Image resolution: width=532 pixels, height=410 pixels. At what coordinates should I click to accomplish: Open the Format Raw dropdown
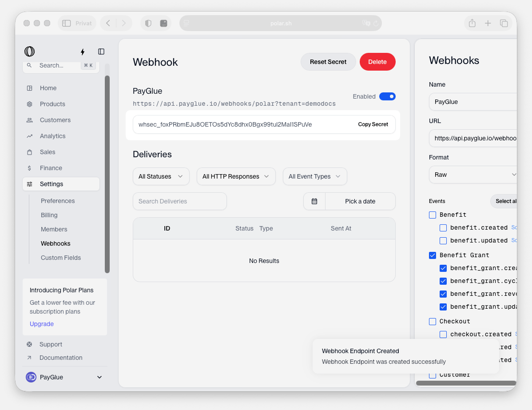pyautogui.click(x=473, y=175)
